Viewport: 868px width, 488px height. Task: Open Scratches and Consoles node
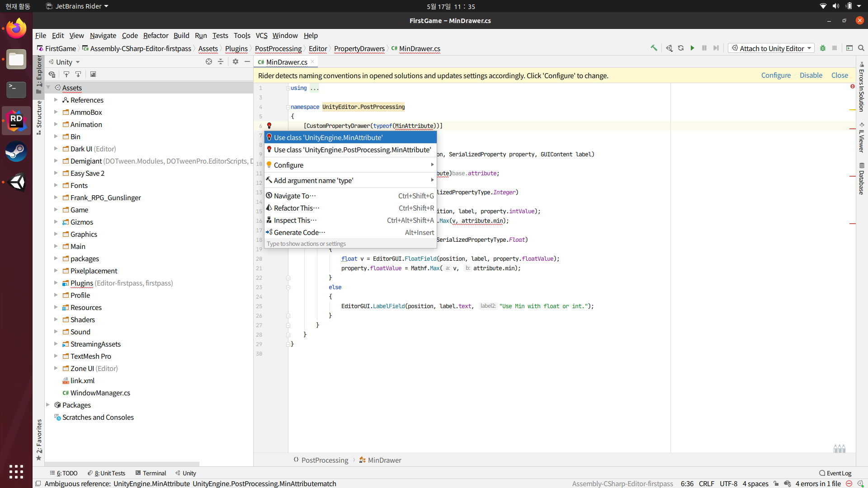click(98, 417)
